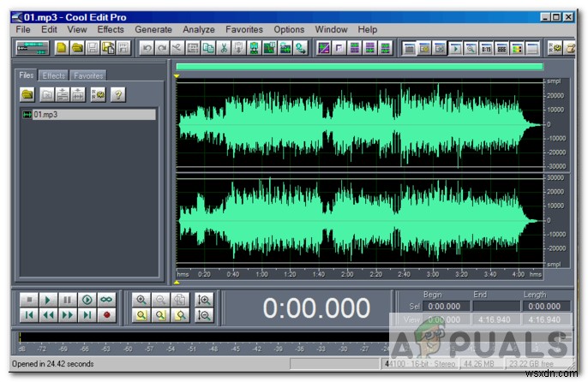Click the Zoom Out Full icon
This screenshot has width=588, height=382.
180,300
